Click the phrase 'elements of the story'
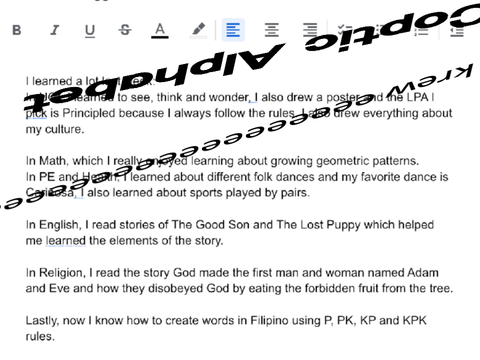 165,241
